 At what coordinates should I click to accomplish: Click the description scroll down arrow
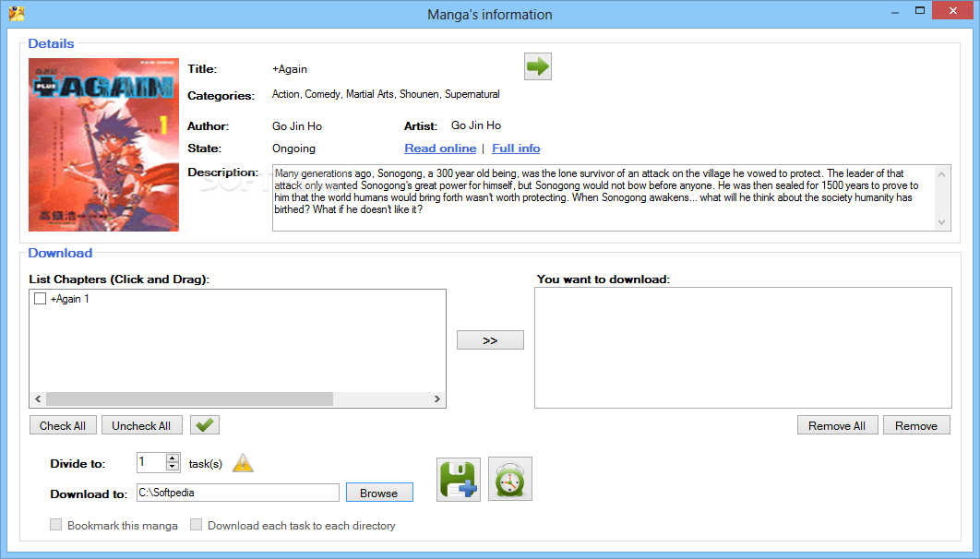(x=941, y=221)
